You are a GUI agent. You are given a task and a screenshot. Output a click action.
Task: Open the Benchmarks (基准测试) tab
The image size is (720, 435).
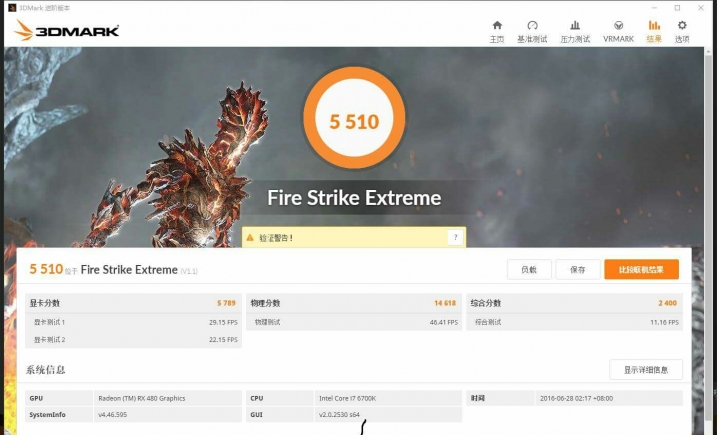(532, 32)
